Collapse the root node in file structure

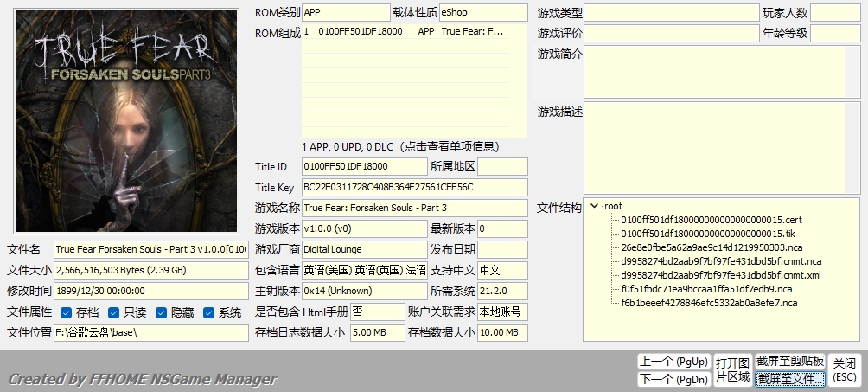point(594,206)
